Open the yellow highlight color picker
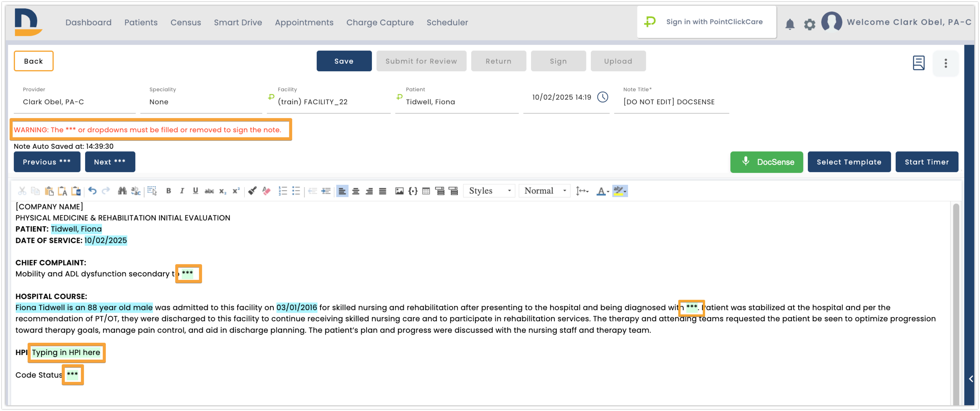Viewport: 980px width, 411px height. click(x=620, y=191)
